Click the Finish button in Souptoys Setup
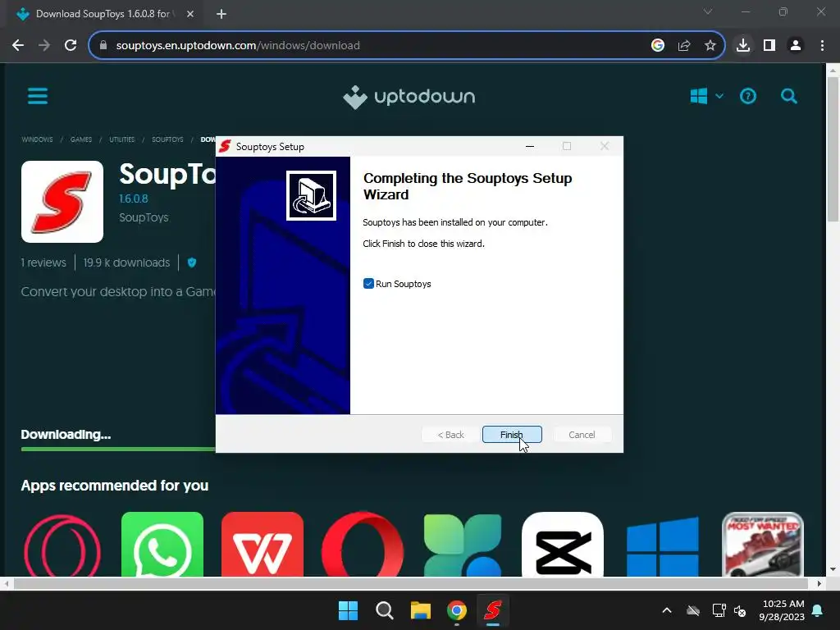The width and height of the screenshot is (840, 630). [512, 435]
